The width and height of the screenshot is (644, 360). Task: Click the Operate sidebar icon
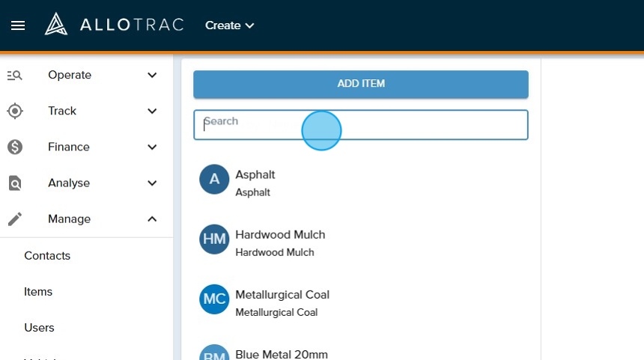[15, 75]
